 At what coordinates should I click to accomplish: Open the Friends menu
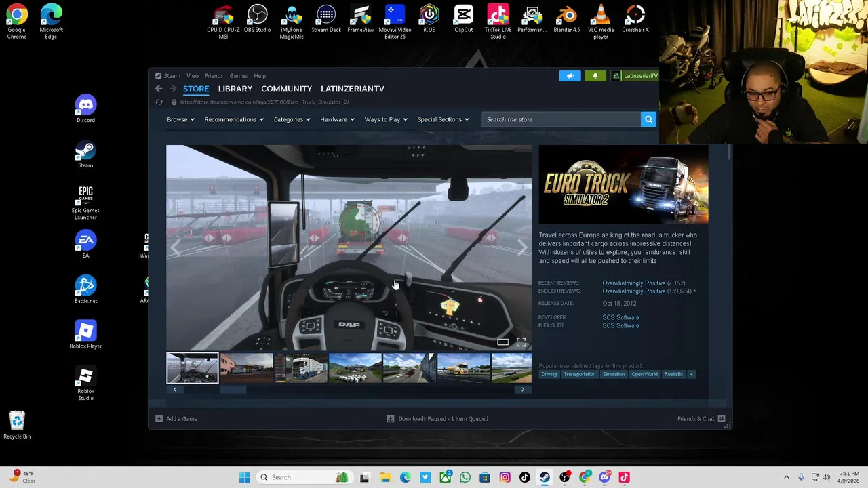[x=214, y=76]
